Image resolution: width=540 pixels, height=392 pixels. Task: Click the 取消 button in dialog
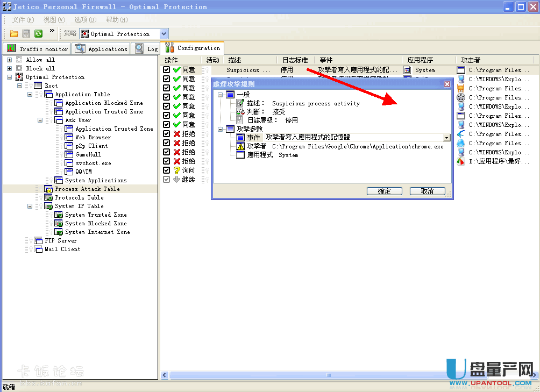[427, 191]
